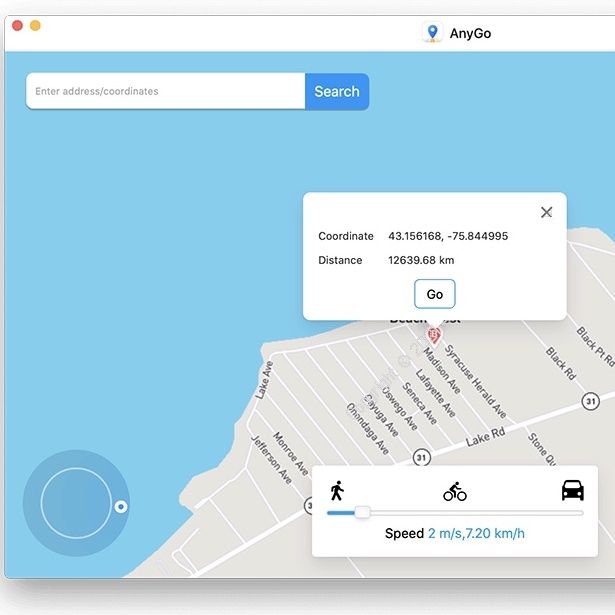Click the distance value 12639.68 km
615x615 pixels.
coord(421,260)
